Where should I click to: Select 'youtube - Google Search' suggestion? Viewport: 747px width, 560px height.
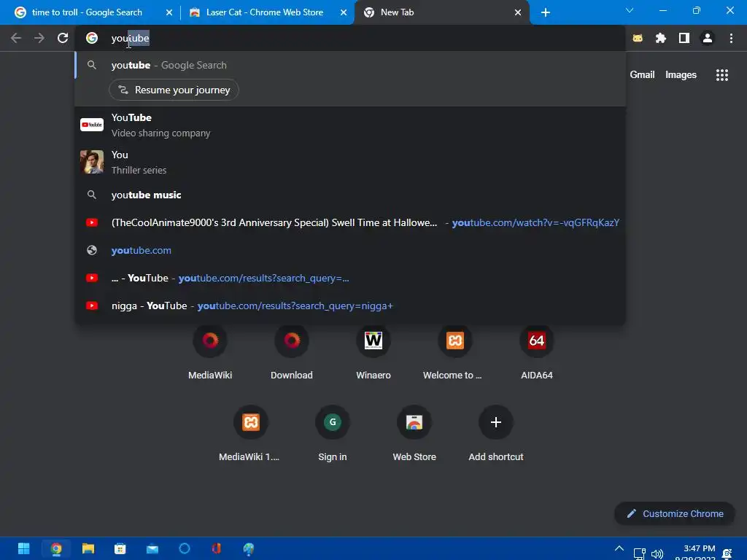pyautogui.click(x=350, y=65)
